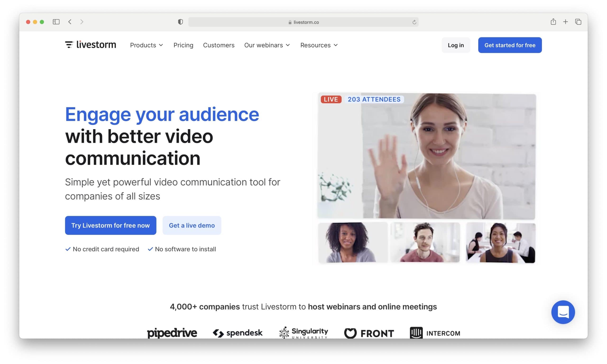
Task: Click Get started for free
Action: [510, 45]
